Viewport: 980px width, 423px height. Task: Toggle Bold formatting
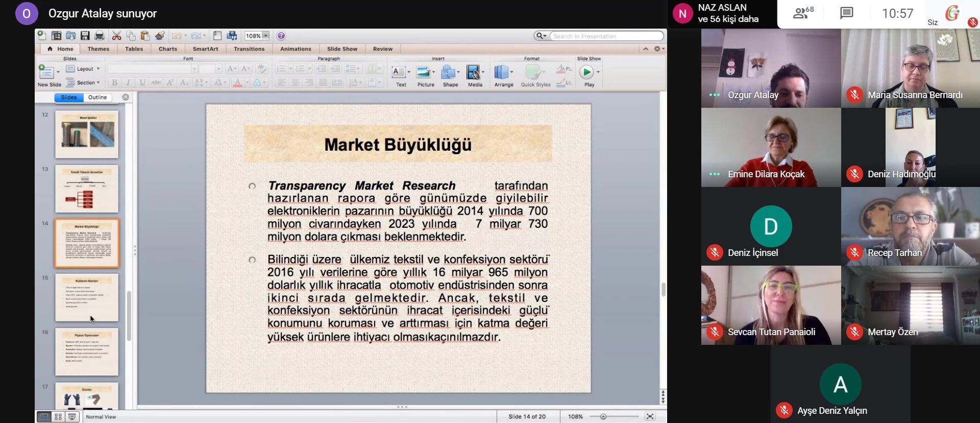pos(114,82)
